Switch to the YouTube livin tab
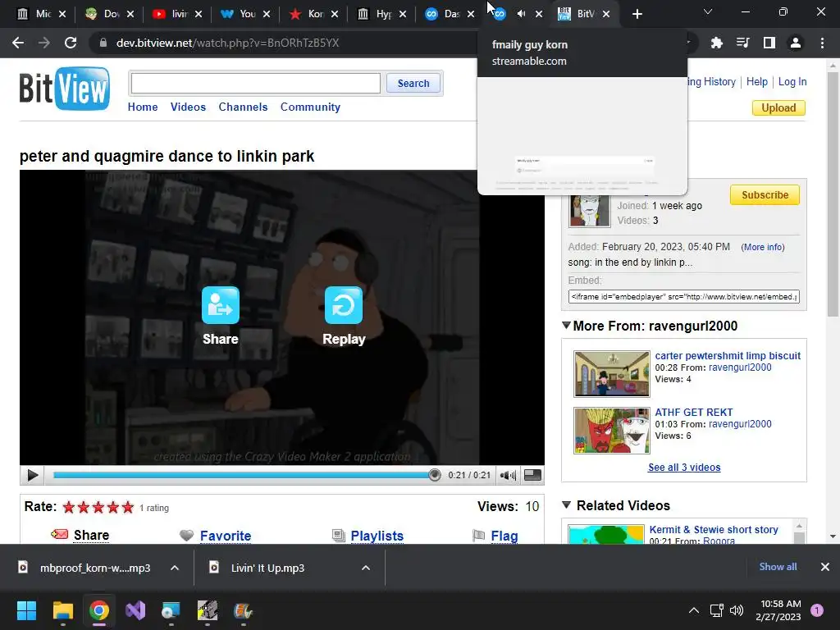 [x=178, y=14]
